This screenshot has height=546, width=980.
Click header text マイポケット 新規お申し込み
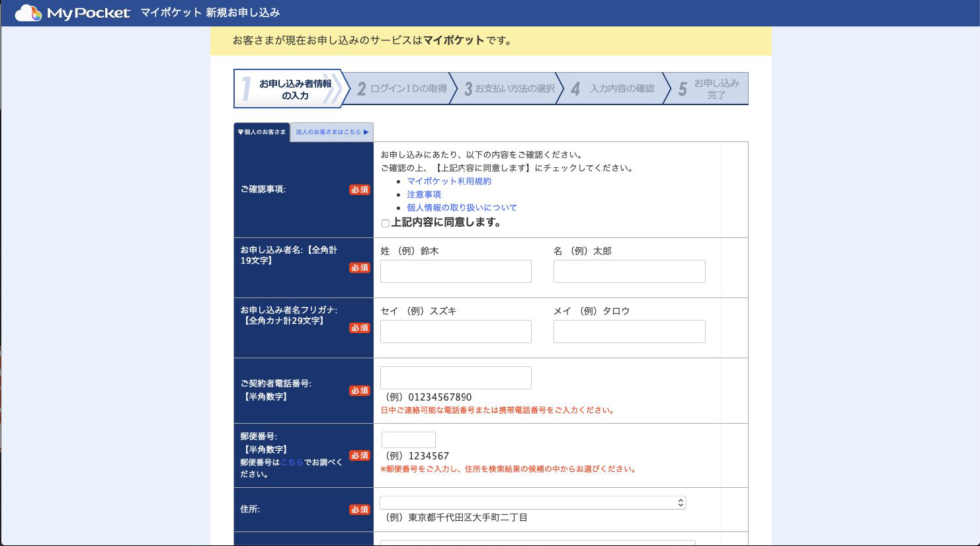tap(210, 13)
